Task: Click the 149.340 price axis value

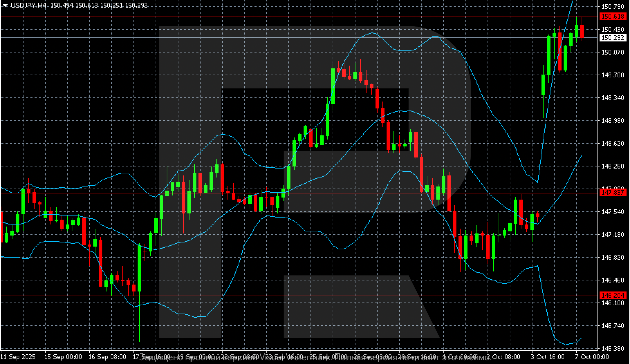Action: [613, 98]
